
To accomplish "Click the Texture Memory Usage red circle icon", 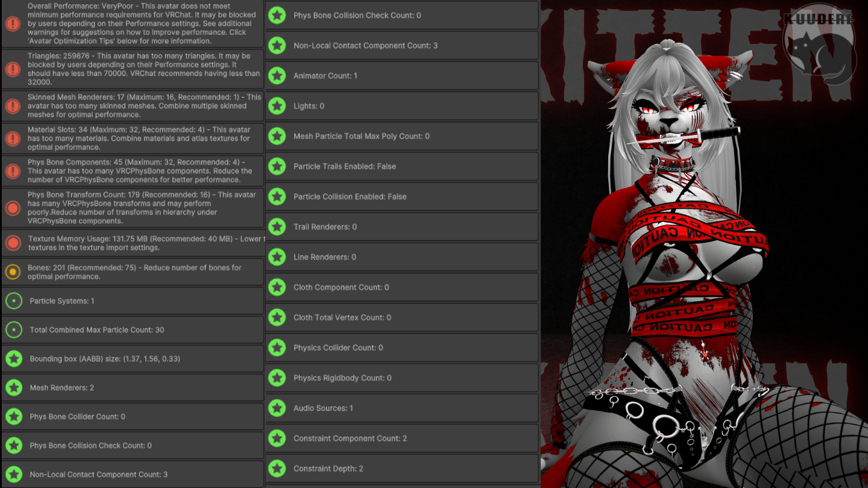I will tap(13, 243).
